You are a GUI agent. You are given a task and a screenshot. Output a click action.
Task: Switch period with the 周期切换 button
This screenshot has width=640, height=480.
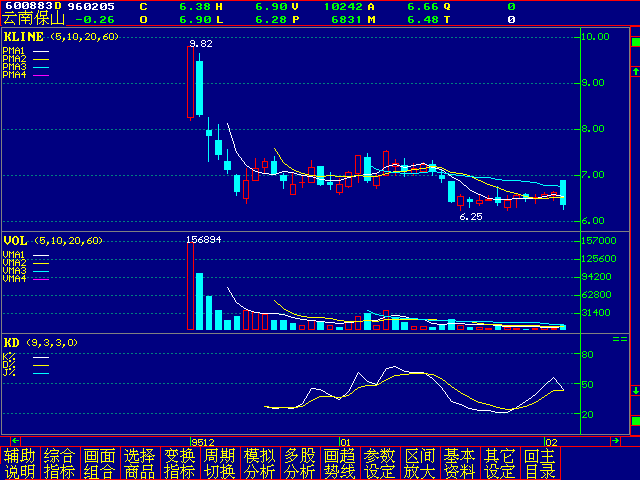coord(220,463)
